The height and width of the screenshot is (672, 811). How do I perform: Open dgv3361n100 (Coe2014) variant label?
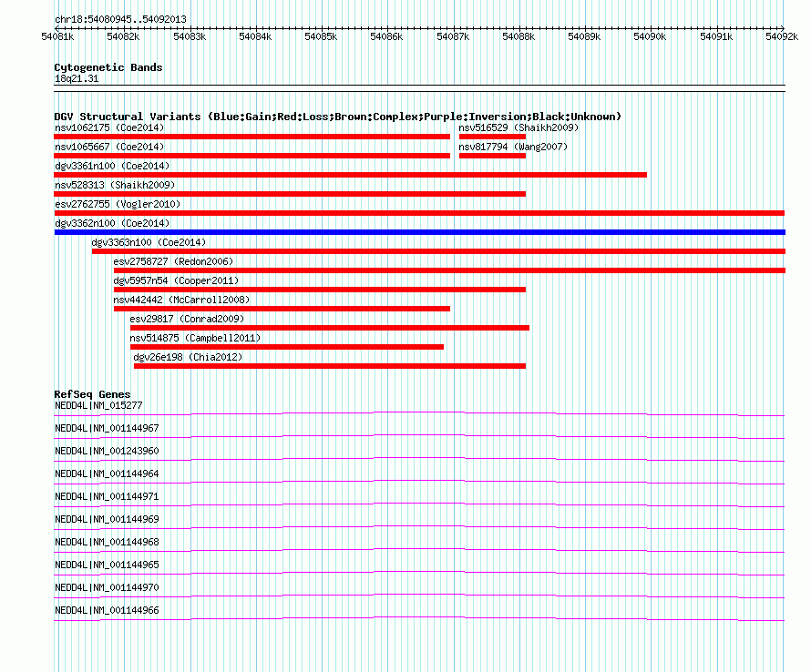click(112, 166)
